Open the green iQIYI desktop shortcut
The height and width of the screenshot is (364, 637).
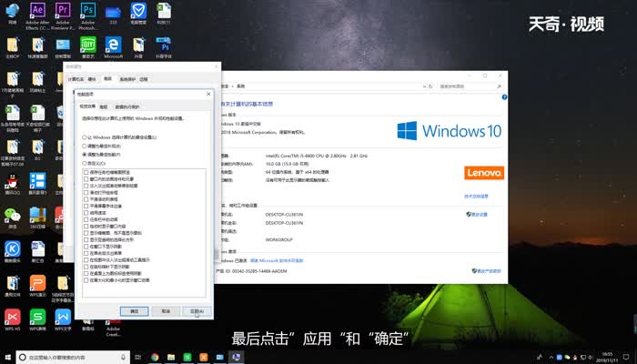[88, 47]
